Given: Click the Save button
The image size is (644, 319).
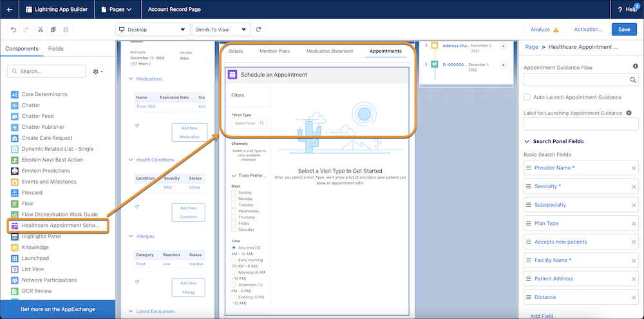Looking at the screenshot, I should coord(624,30).
